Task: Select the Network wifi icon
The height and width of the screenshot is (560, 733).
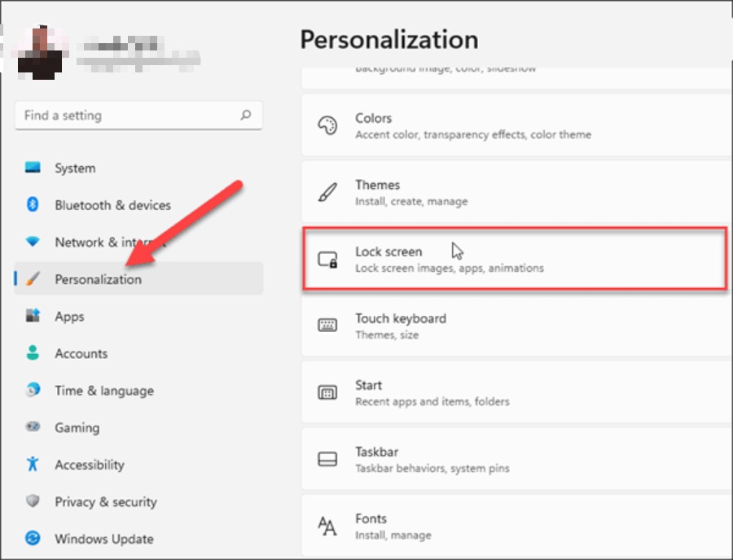Action: click(33, 242)
